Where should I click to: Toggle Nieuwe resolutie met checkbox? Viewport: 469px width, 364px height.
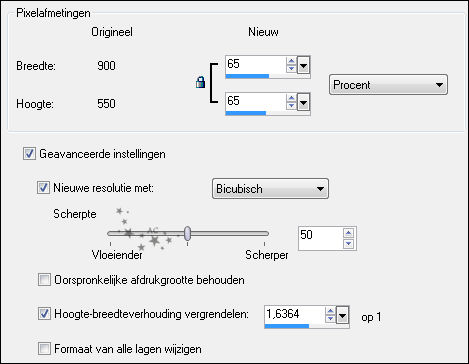(x=43, y=187)
